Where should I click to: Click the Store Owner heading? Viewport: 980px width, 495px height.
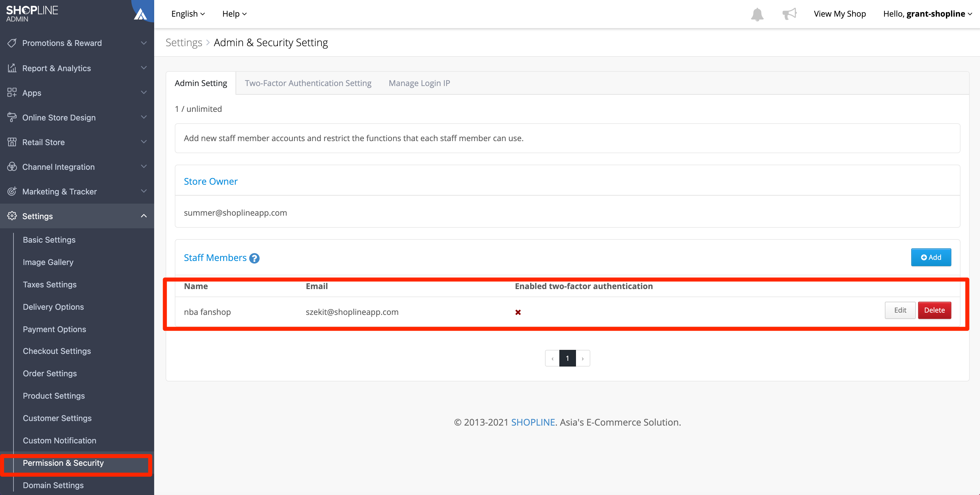click(210, 182)
